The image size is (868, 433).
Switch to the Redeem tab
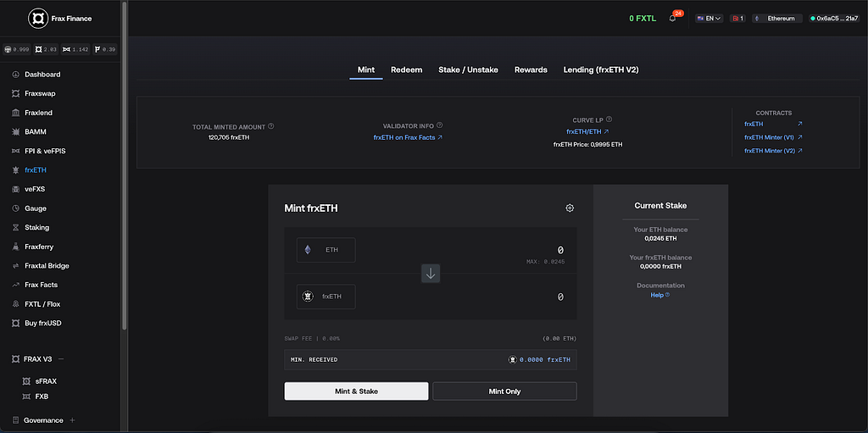coord(406,69)
